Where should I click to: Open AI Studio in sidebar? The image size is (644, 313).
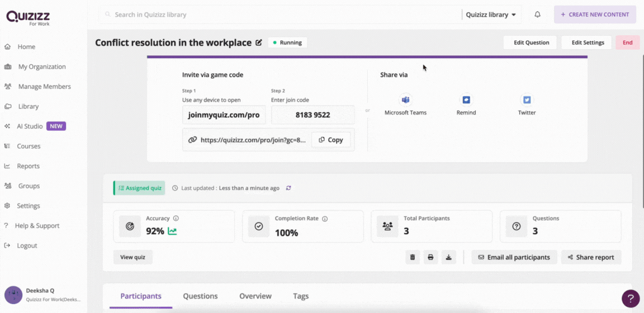(30, 126)
